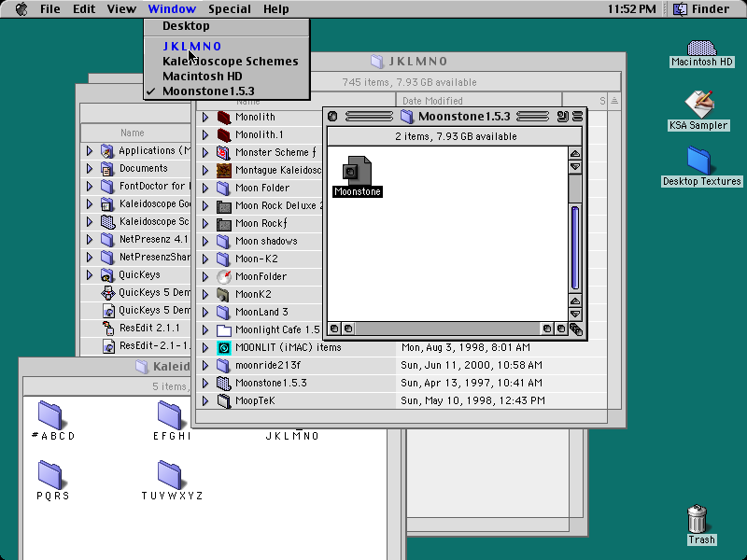Open Macintosh HD desktop icon
The width and height of the screenshot is (747, 560).
tap(701, 49)
